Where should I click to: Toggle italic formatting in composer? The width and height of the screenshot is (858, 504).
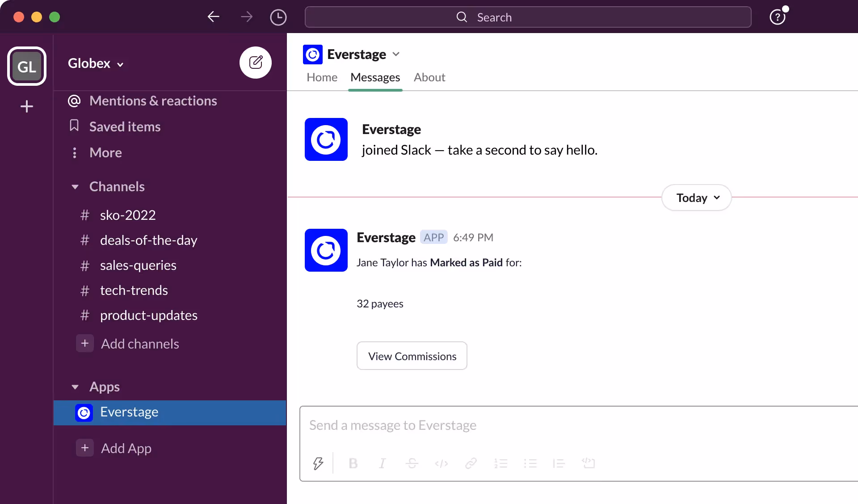click(x=383, y=463)
